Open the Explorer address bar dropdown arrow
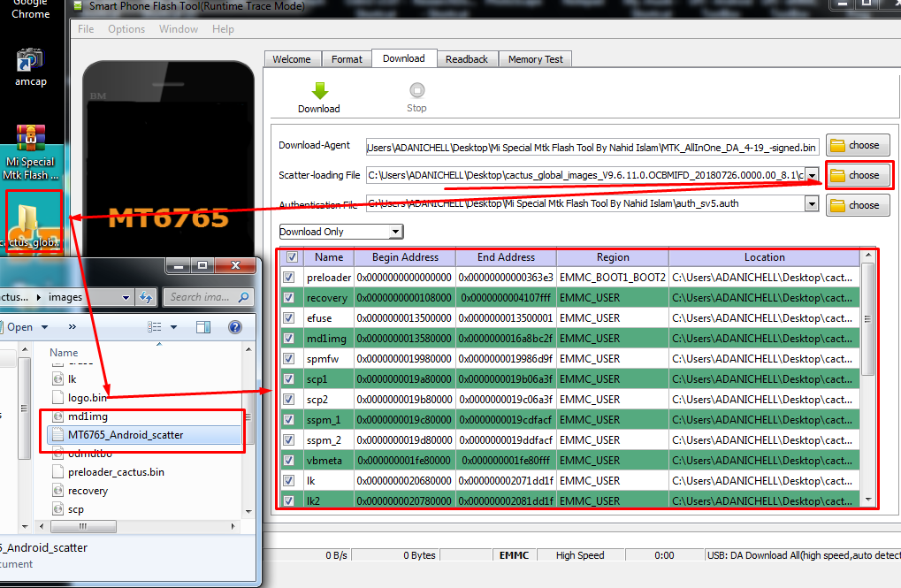This screenshot has width=901, height=588. [x=126, y=297]
